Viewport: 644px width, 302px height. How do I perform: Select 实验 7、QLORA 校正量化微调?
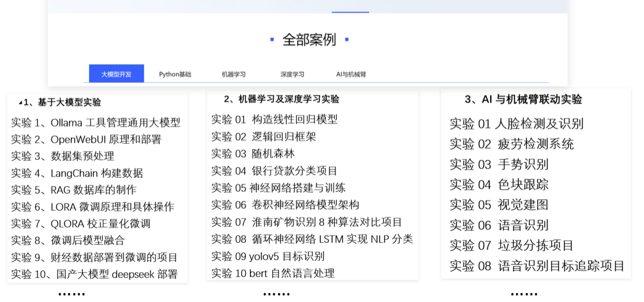[81, 224]
